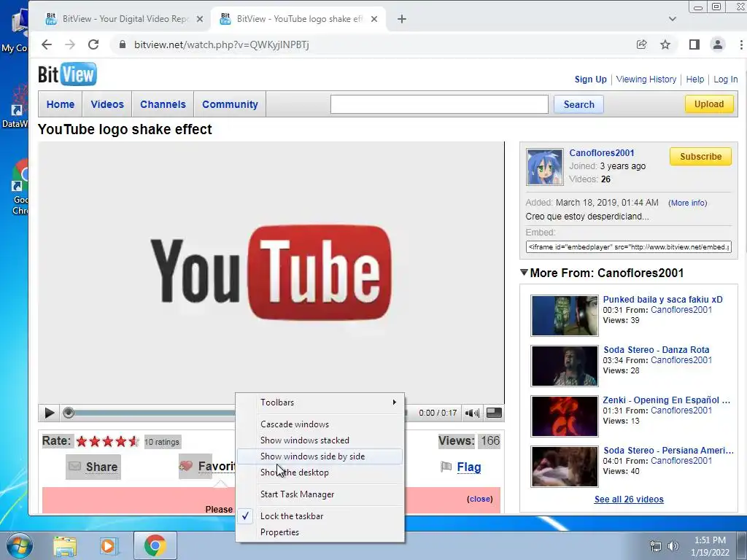Image resolution: width=747 pixels, height=560 pixels.
Task: Open the system tray volume speaker icon
Action: click(x=673, y=546)
